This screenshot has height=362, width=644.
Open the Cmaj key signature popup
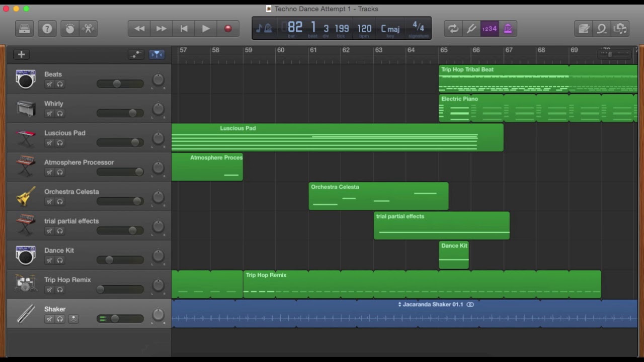coord(390,29)
